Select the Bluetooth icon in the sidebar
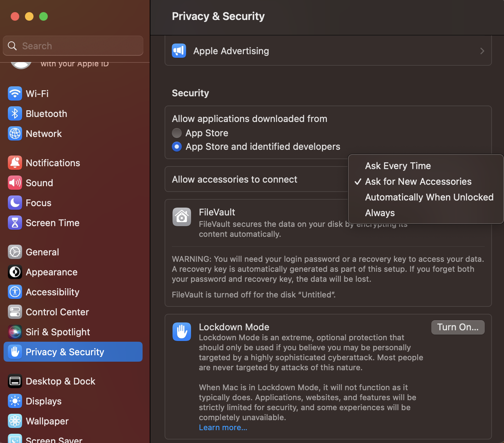 point(15,113)
